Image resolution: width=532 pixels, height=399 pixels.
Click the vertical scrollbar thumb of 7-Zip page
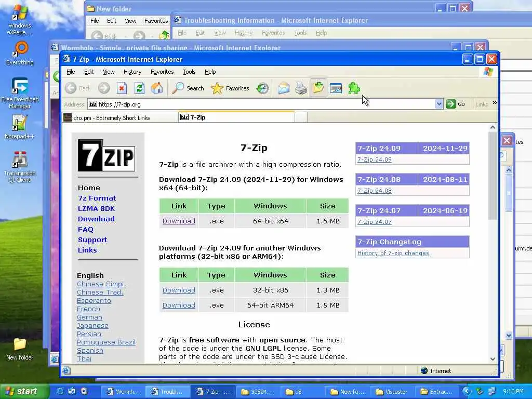click(x=493, y=176)
